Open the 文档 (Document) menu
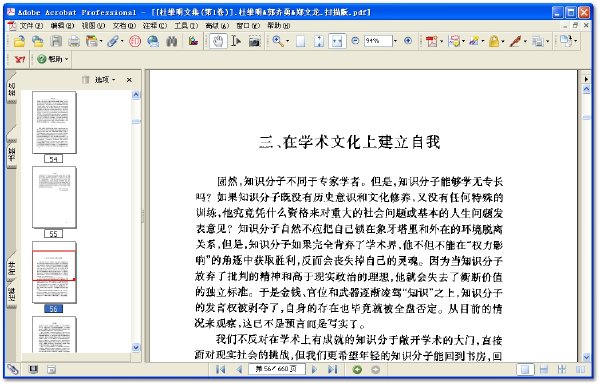Image resolution: width=600 pixels, height=385 pixels. tap(124, 26)
